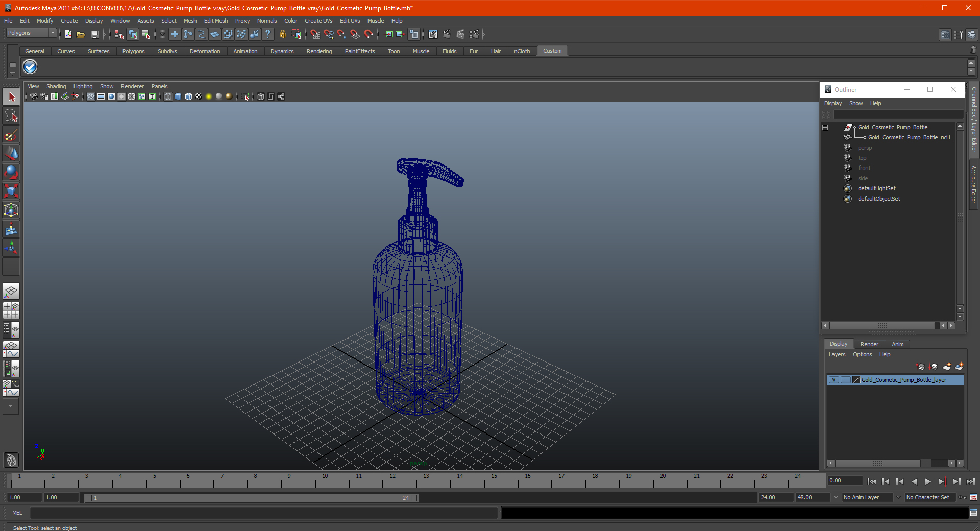The image size is (980, 531).
Task: Create a new empty display layer
Action: [947, 367]
